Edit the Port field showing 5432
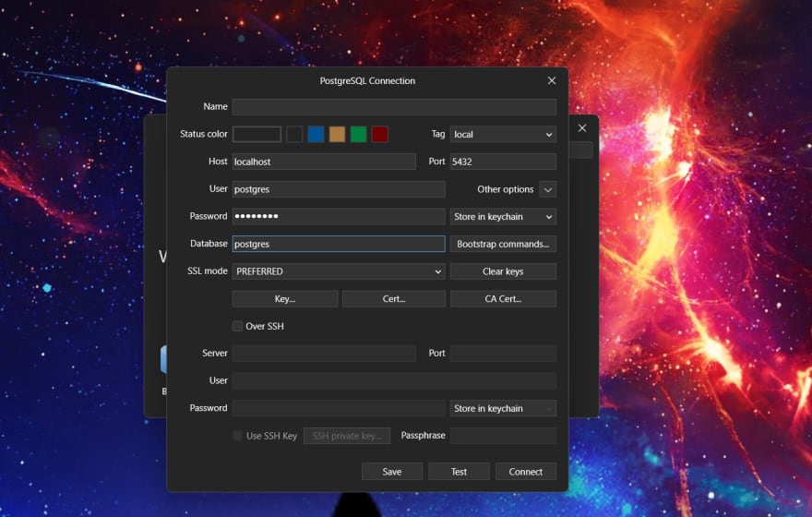 503,162
